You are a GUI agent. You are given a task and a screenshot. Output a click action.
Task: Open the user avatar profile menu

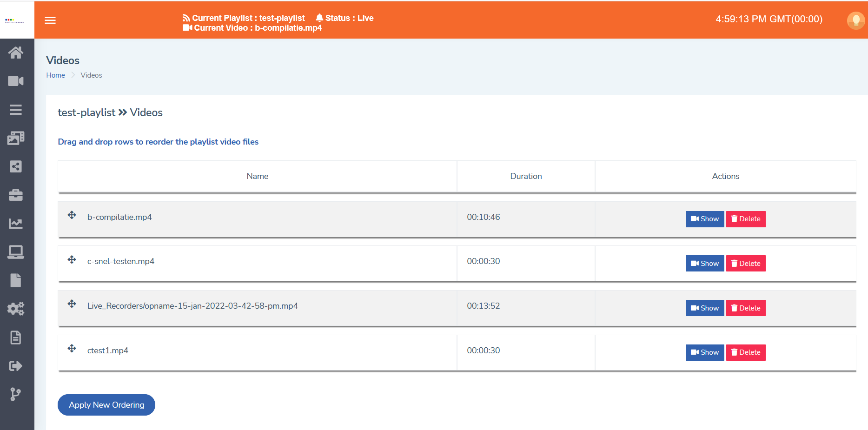855,20
